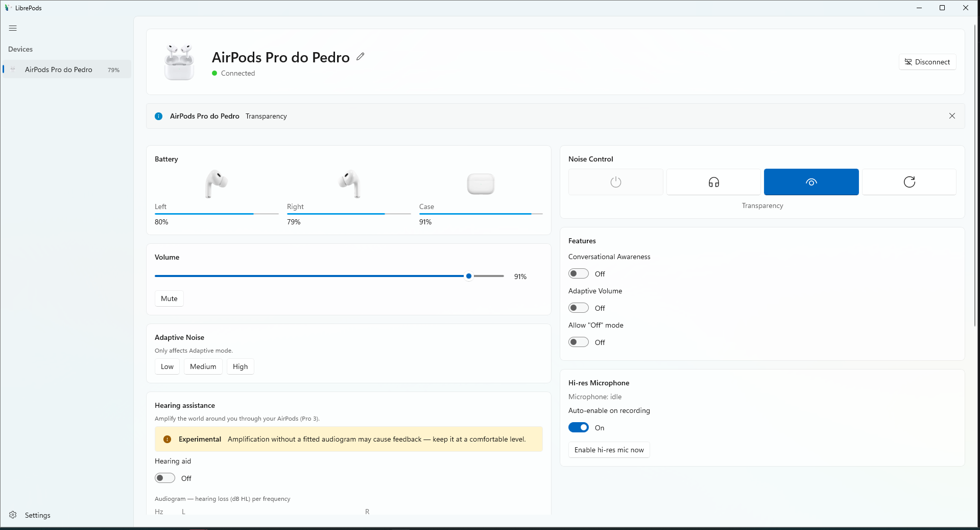Screen dimensions: 980x530
Task: Click the Experimental warning label
Action: [x=200, y=439]
